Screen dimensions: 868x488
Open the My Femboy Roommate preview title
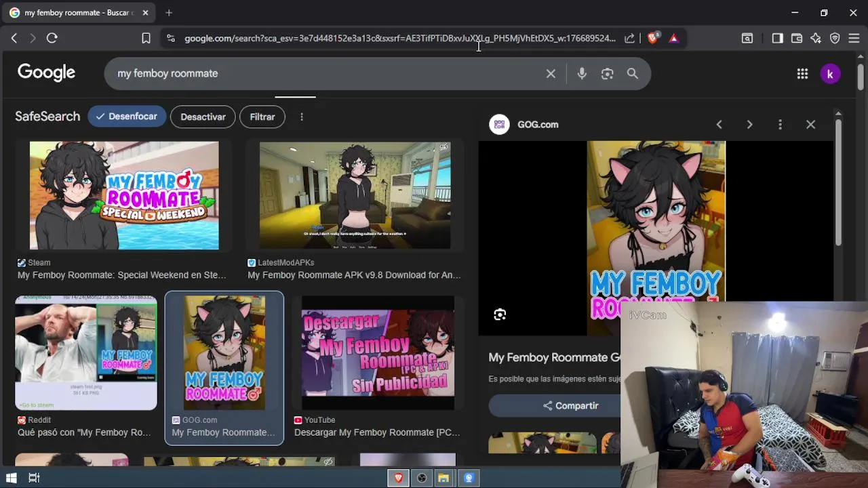[x=554, y=358]
